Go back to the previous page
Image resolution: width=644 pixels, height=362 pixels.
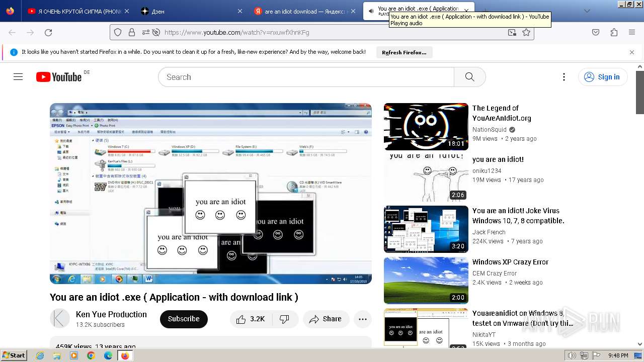click(12, 32)
